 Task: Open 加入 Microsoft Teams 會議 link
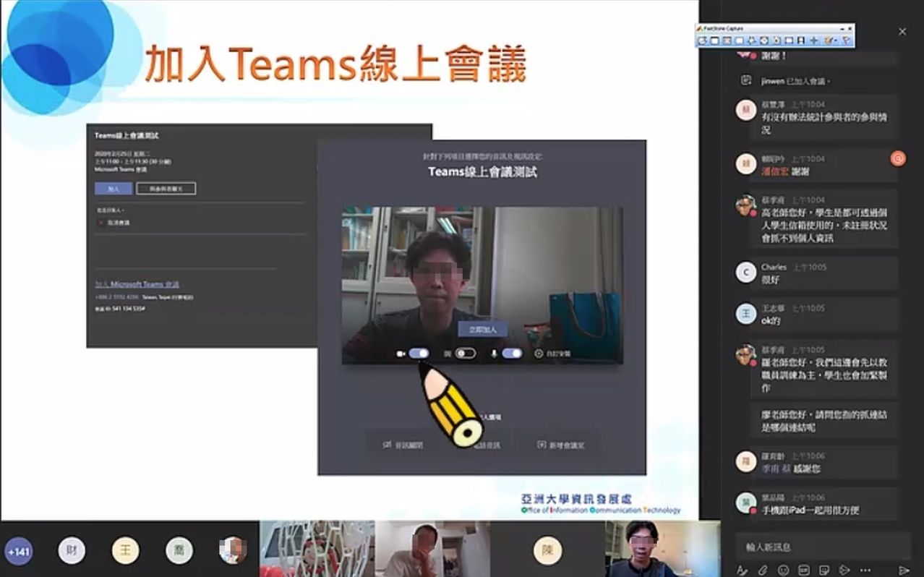[x=137, y=284]
